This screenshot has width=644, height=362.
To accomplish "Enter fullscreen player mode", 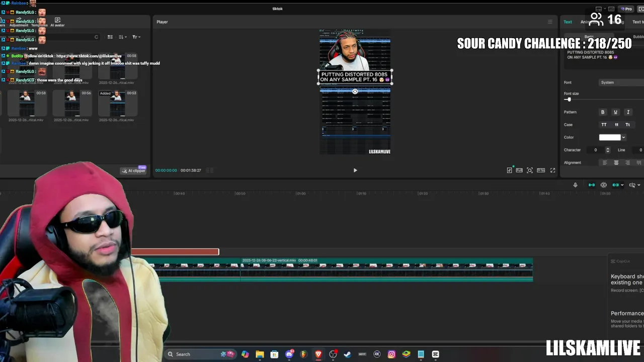I will click(x=552, y=170).
